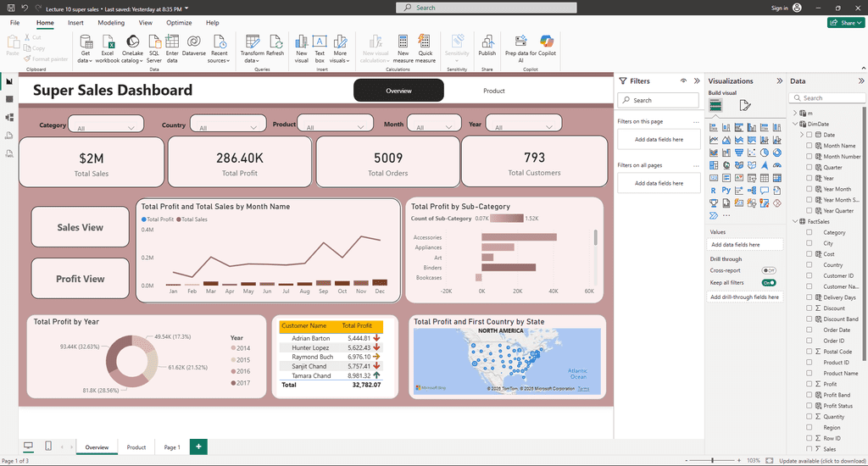Screen dimensions: 868x466
Task: Enable the Cross-report toggle
Action: click(769, 270)
